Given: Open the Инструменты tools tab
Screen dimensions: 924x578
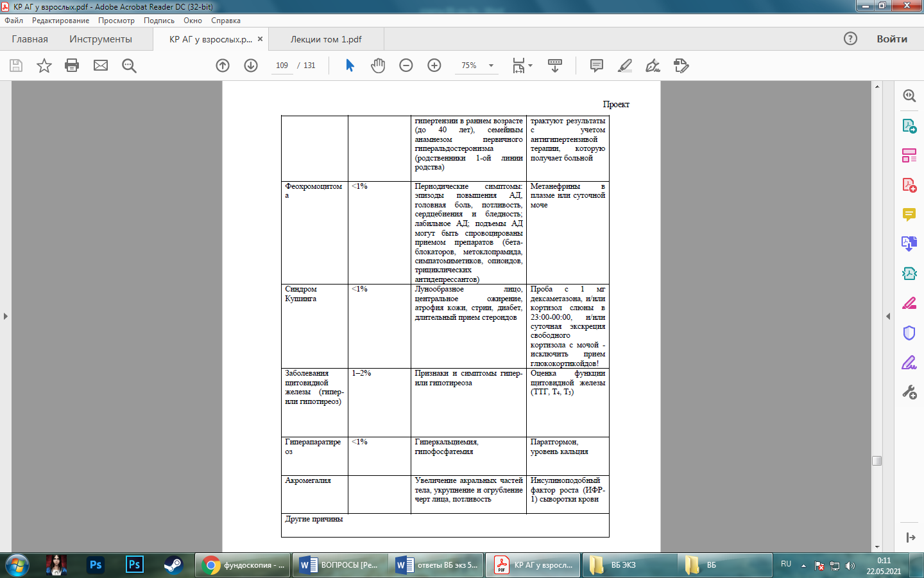Looking at the screenshot, I should click(101, 39).
